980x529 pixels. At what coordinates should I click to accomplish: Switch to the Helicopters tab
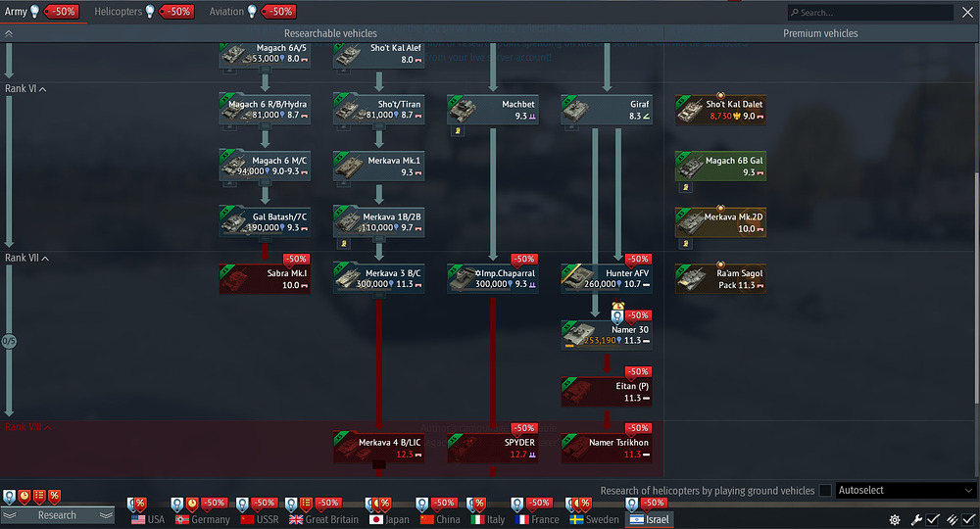[x=119, y=11]
